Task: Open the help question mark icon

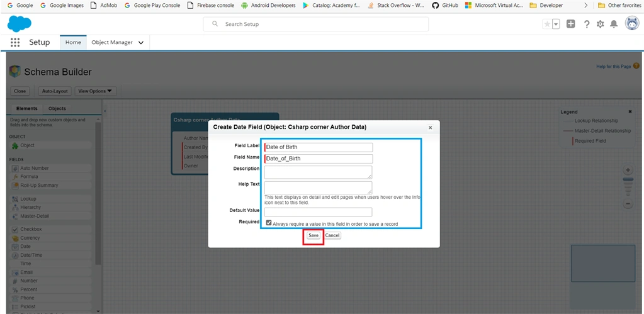Action: coord(587,24)
